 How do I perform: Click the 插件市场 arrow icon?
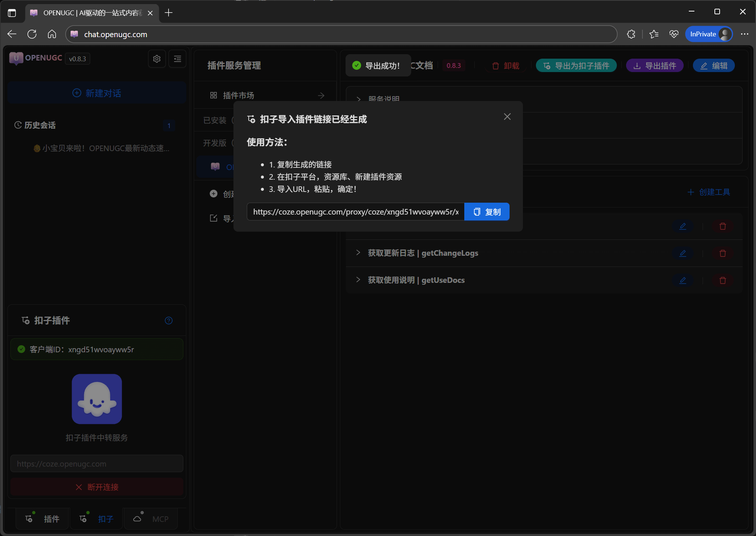point(321,95)
